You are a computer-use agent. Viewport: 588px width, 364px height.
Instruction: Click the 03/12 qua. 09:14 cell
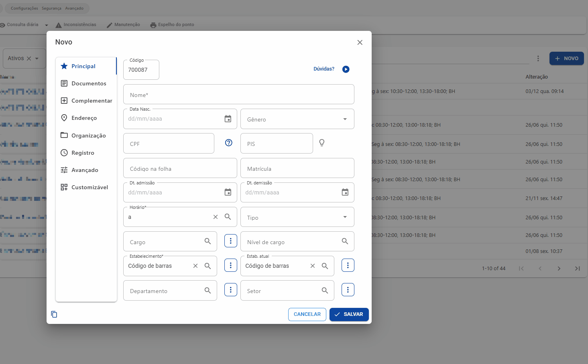tap(544, 91)
